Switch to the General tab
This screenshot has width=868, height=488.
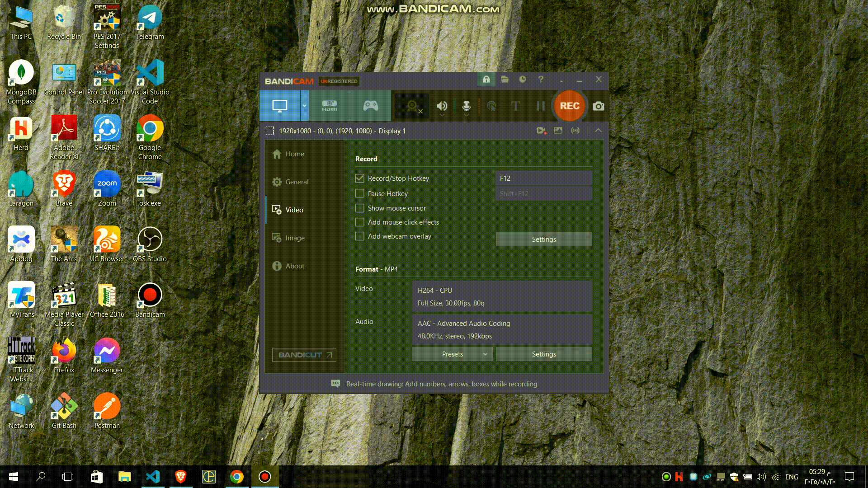pyautogui.click(x=297, y=182)
